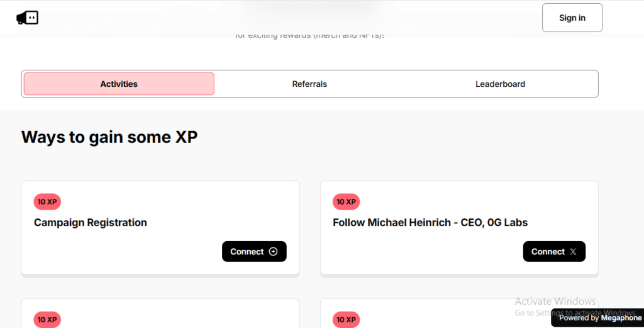Click the 10 XP badge on Campaign Registration
The width and height of the screenshot is (644, 328).
coord(47,202)
